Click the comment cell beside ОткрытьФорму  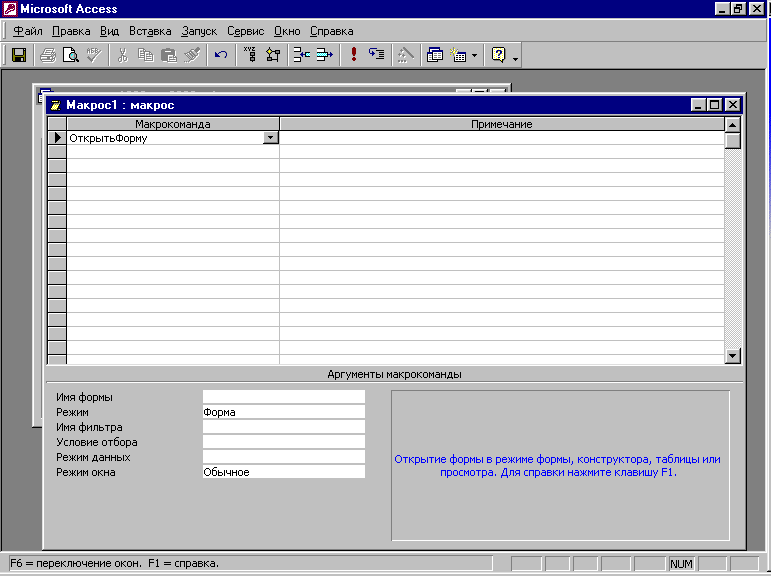coord(502,138)
